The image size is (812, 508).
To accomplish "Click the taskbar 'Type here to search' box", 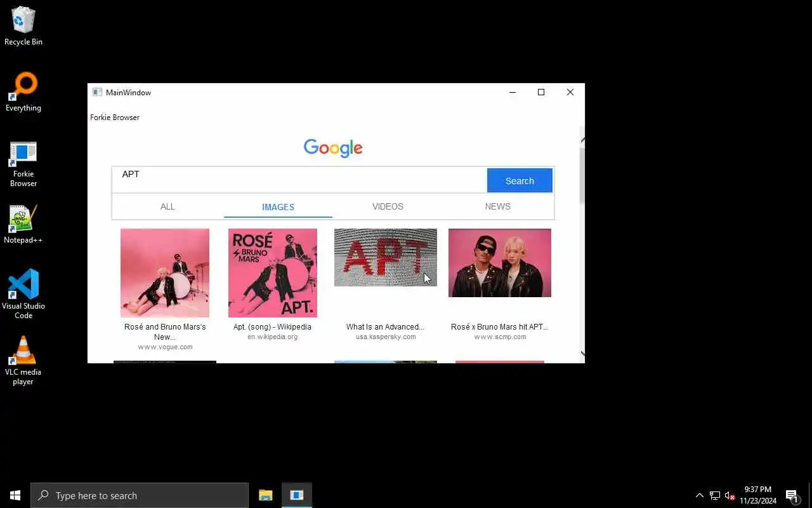I will (140, 495).
